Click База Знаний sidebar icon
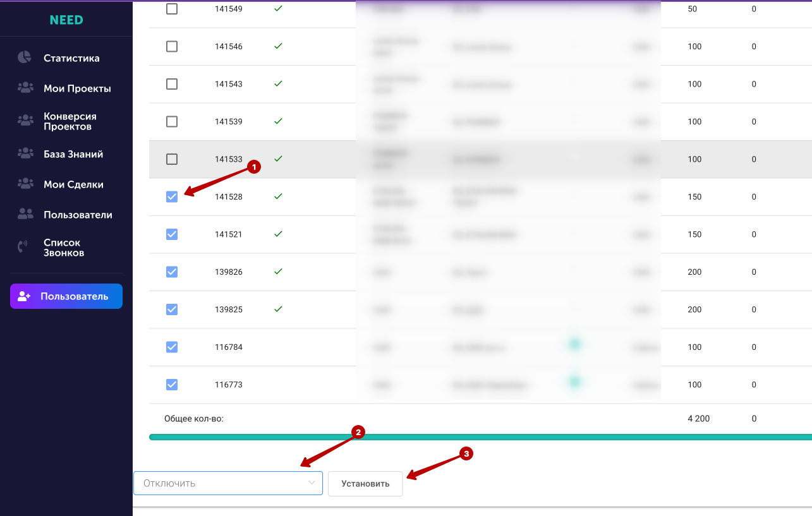The image size is (812, 516). click(x=25, y=153)
